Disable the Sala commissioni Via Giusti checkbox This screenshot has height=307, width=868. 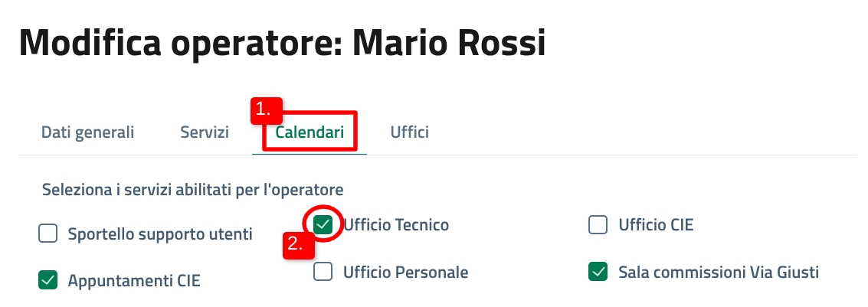598,272
